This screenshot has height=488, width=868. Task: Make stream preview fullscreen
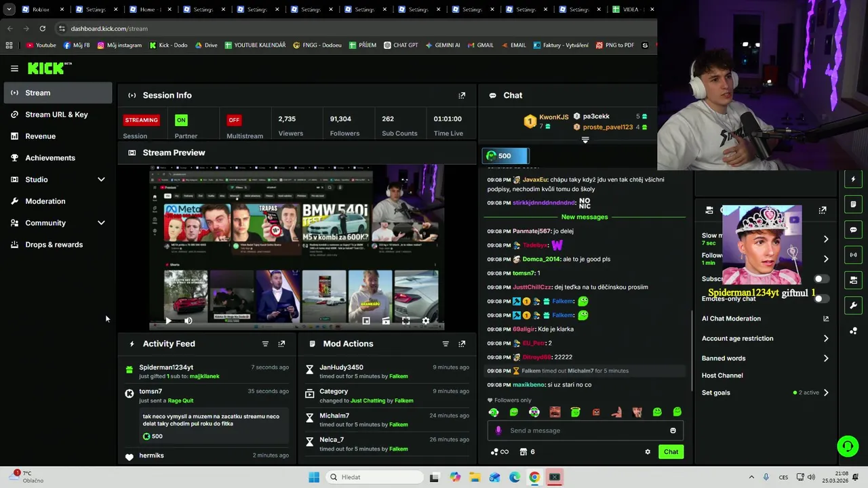point(406,321)
